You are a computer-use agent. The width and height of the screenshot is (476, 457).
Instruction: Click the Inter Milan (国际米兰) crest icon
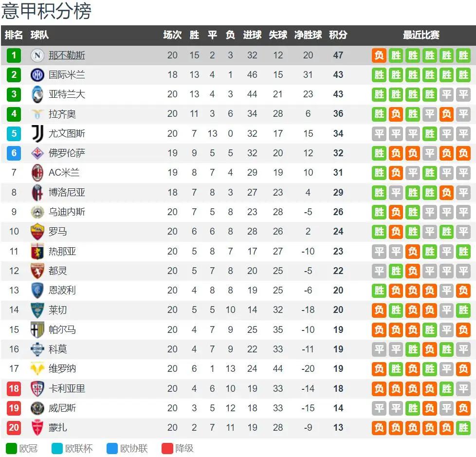(x=37, y=75)
